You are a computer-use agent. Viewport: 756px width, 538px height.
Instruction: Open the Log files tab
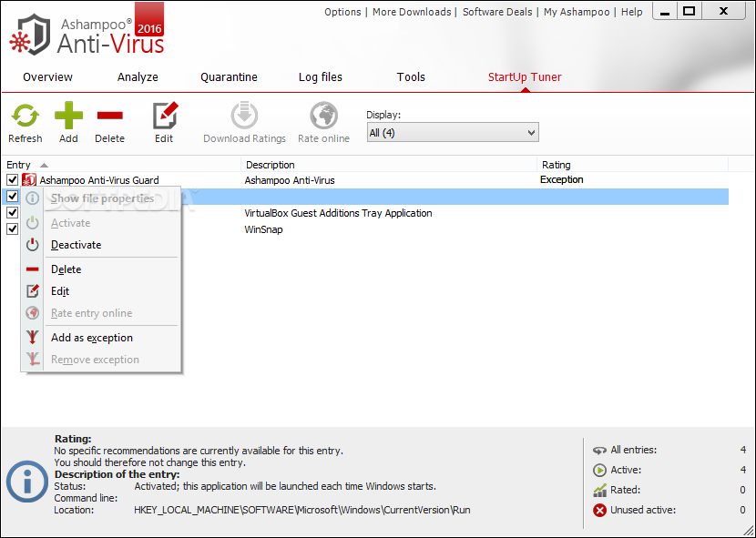tap(321, 77)
